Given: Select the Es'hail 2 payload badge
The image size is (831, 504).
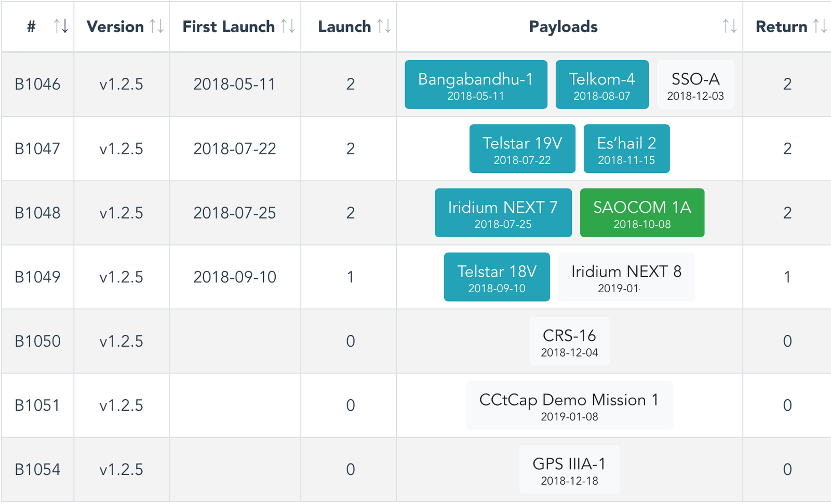Looking at the screenshot, I should (x=626, y=149).
